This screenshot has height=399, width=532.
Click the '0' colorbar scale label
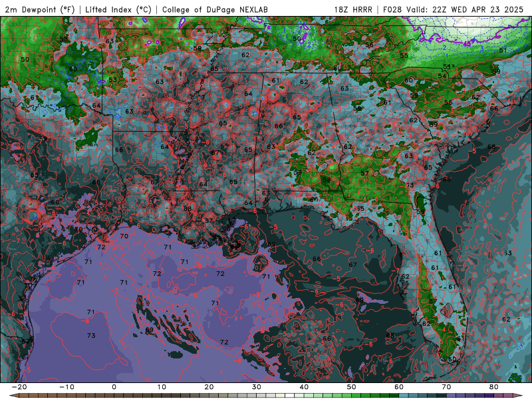114,387
